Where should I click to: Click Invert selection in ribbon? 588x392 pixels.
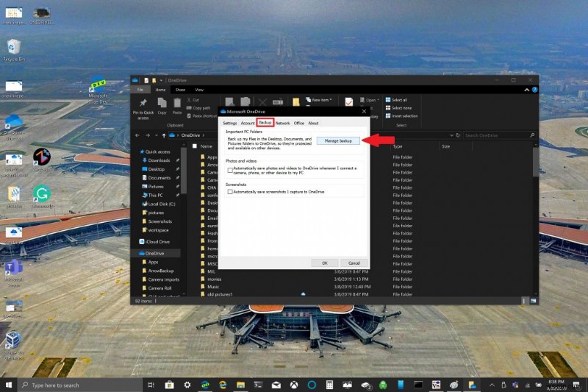pos(401,116)
